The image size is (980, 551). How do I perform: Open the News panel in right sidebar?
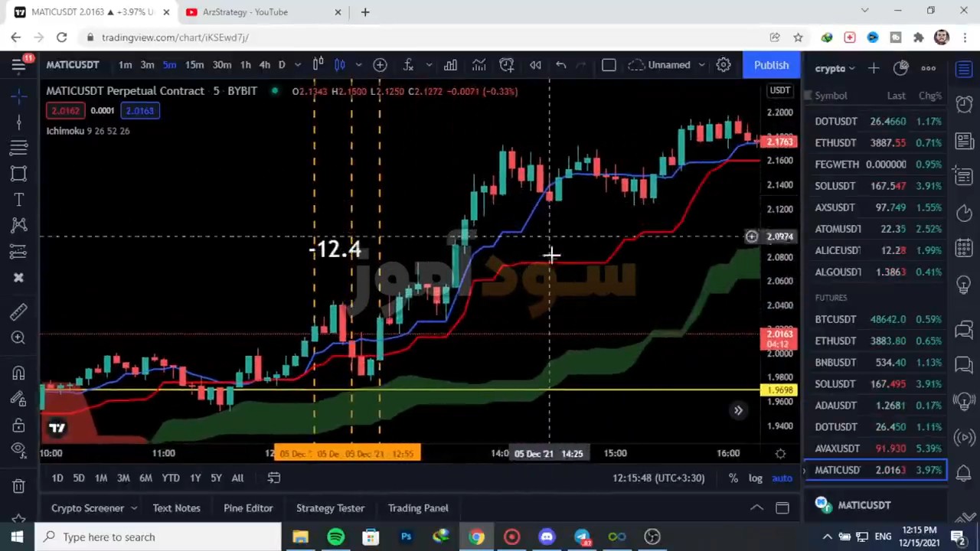(964, 141)
